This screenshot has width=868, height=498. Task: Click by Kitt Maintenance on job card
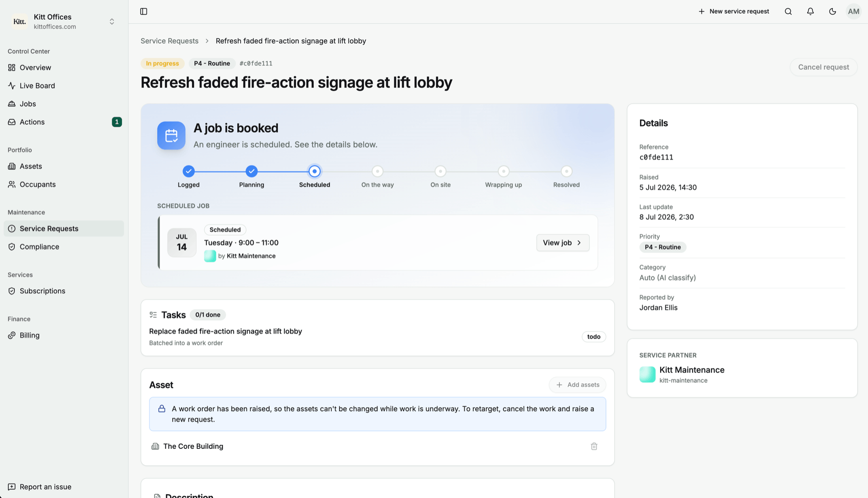(247, 256)
